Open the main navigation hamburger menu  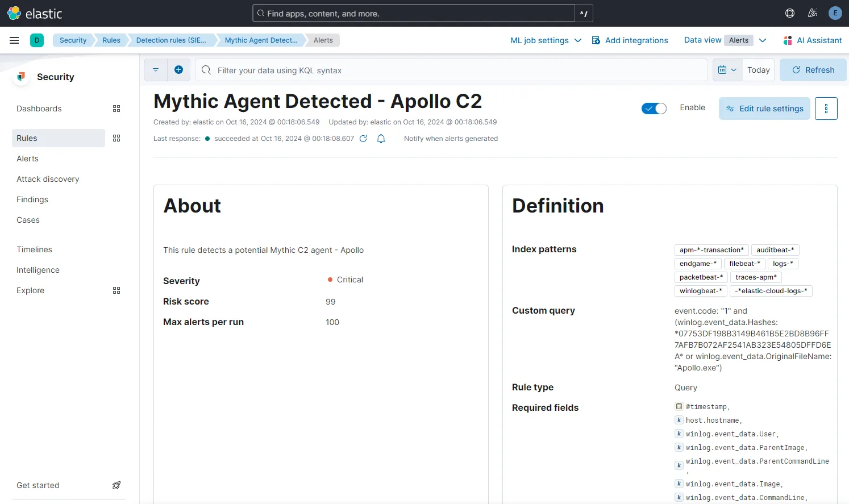(x=14, y=40)
